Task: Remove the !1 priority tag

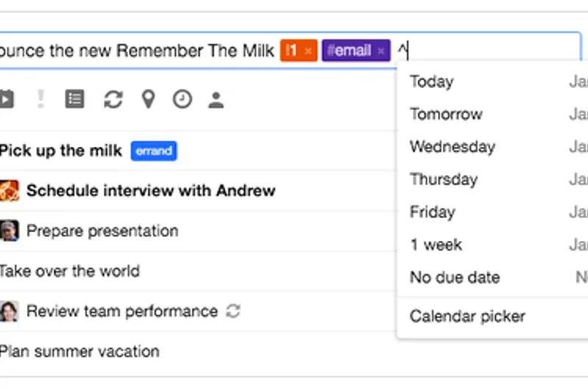Action: pyautogui.click(x=308, y=51)
